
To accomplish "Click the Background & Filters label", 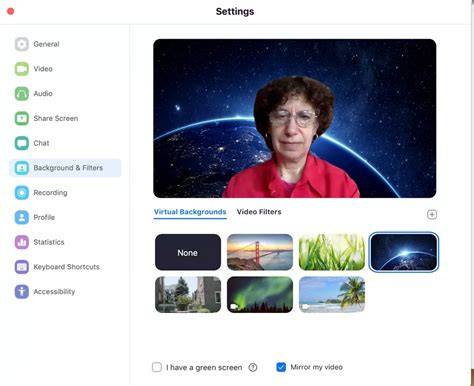I will point(68,168).
